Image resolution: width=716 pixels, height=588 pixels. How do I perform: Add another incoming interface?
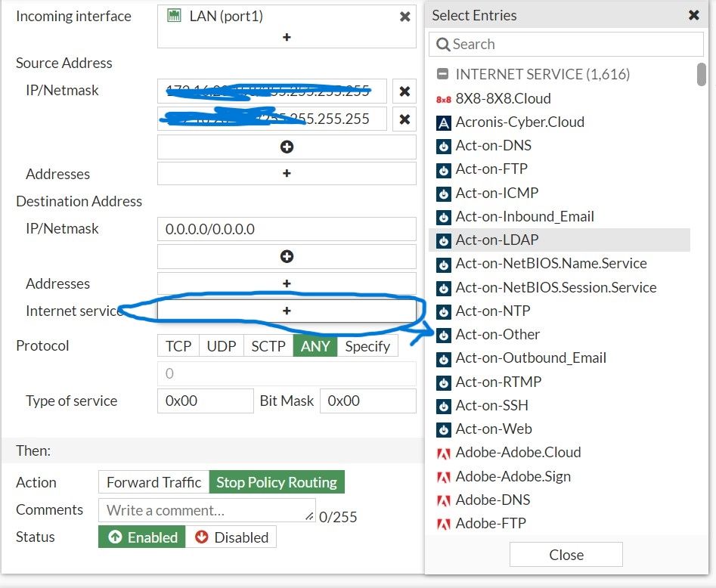287,38
